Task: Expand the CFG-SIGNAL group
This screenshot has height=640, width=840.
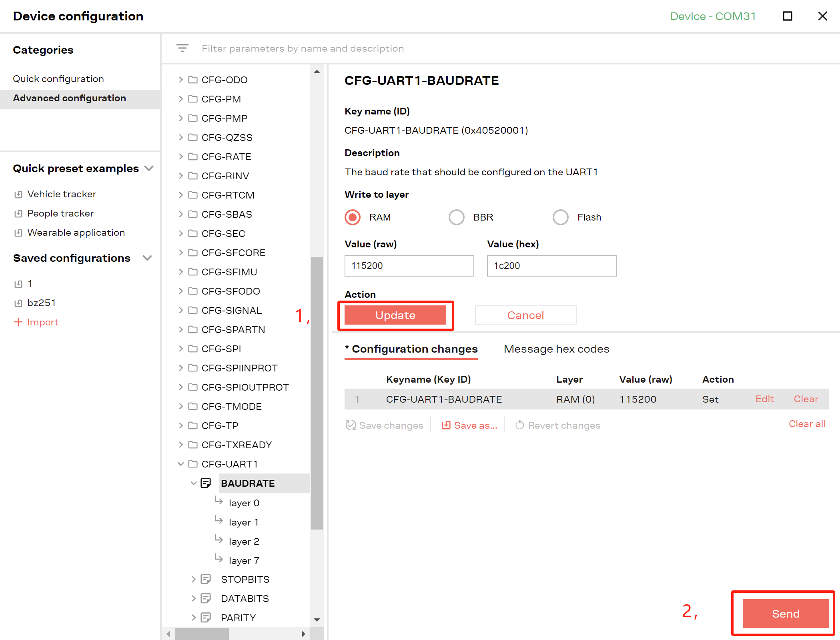Action: coord(180,310)
